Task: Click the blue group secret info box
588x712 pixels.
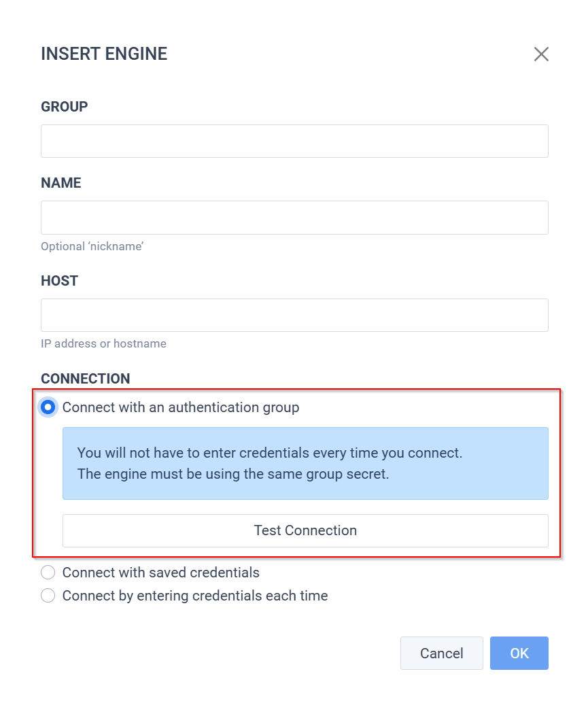Action: click(306, 463)
